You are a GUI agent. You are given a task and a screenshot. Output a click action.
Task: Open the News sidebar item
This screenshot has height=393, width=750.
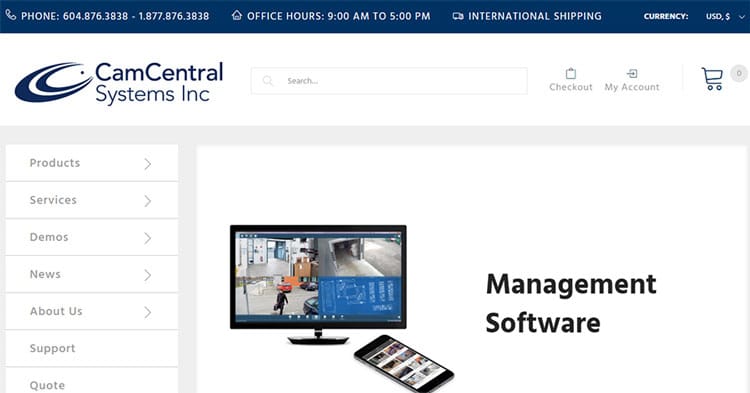(x=92, y=274)
